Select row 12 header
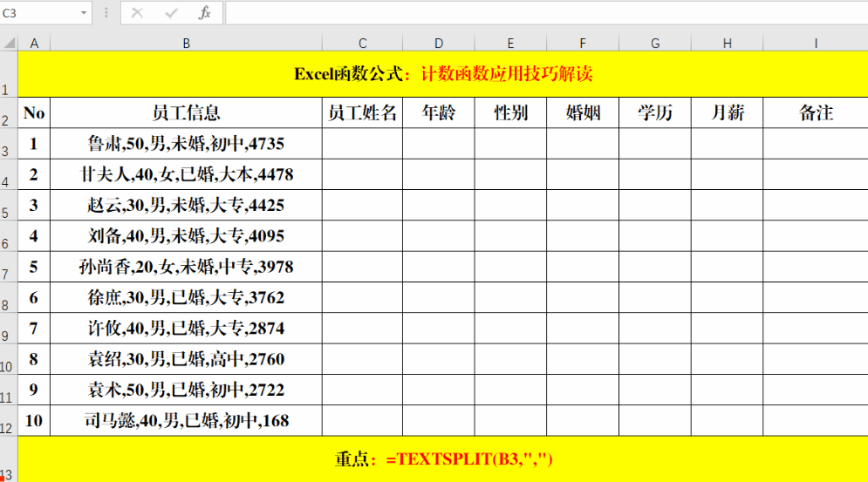868x482 pixels. (x=9, y=421)
